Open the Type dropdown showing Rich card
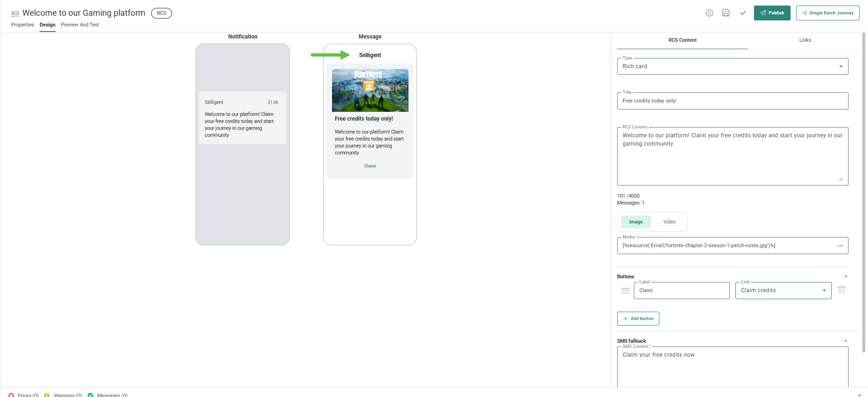 (733, 66)
